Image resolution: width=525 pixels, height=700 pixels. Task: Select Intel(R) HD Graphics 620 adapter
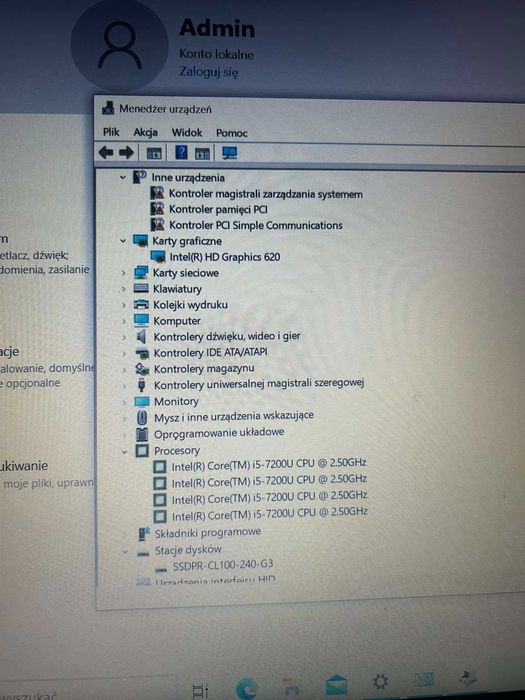coord(225,257)
